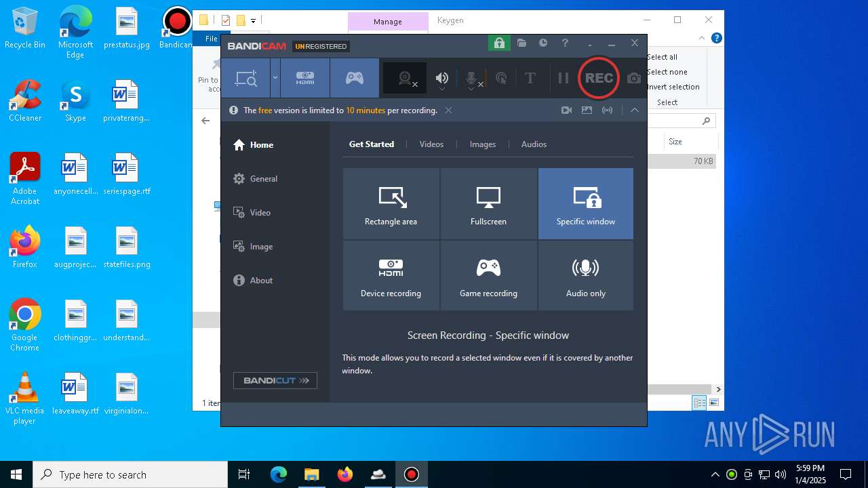Screen dimensions: 868x488
Task: Click broadcast signal icon in notice bar
Action: (608, 110)
